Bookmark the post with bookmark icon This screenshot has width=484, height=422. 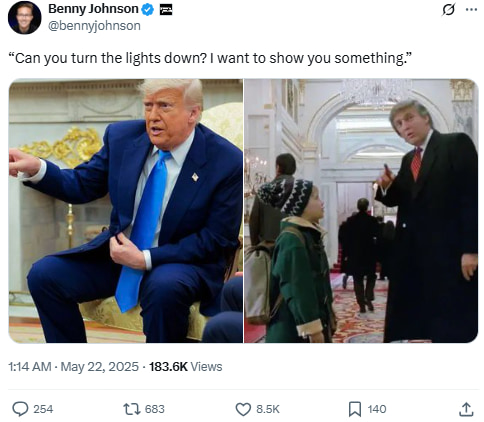(355, 409)
